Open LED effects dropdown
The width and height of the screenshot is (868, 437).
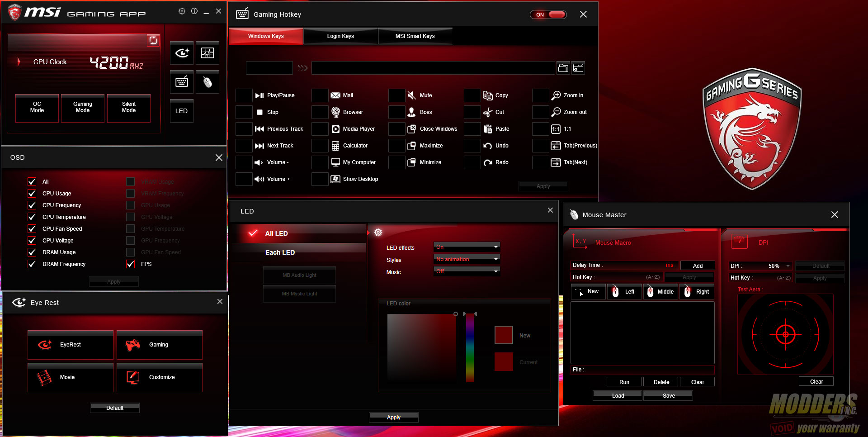pyautogui.click(x=467, y=247)
